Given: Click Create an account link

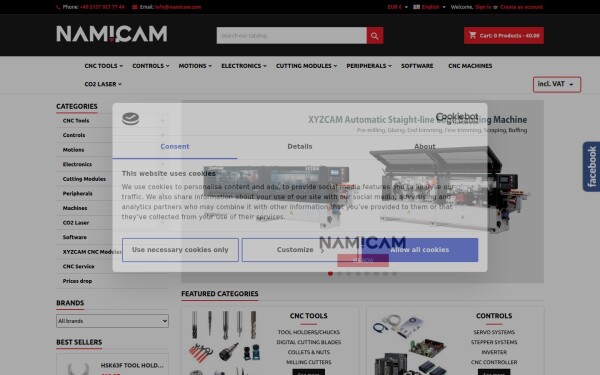Looking at the screenshot, I should point(521,7).
